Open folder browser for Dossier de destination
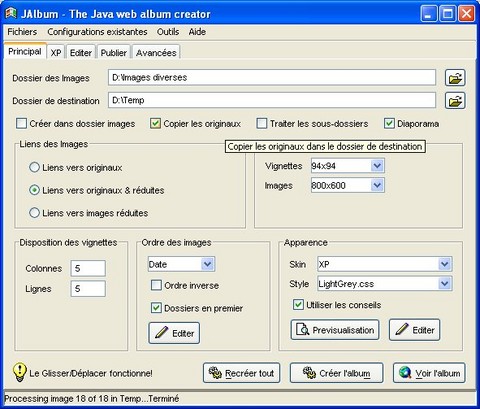This screenshot has height=409, width=480. [455, 101]
